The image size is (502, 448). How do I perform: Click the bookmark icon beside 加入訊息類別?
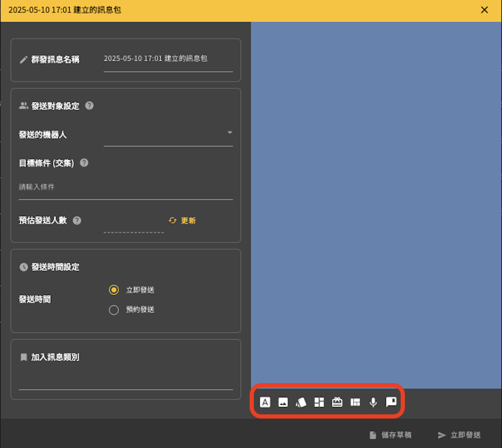(x=24, y=357)
